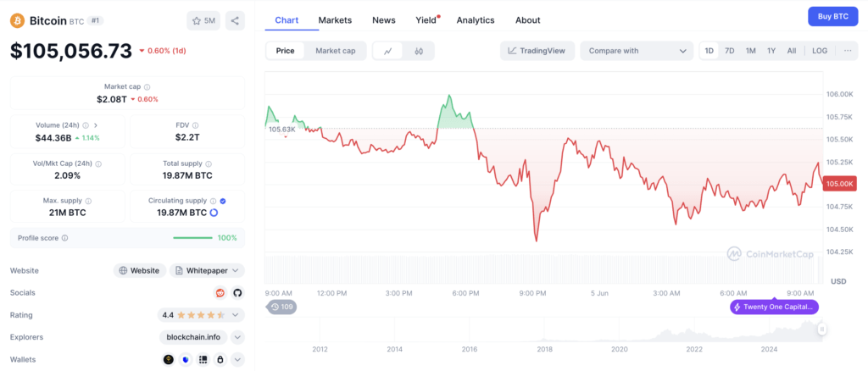Open the Markets tab
This screenshot has width=868, height=371.
(x=335, y=19)
